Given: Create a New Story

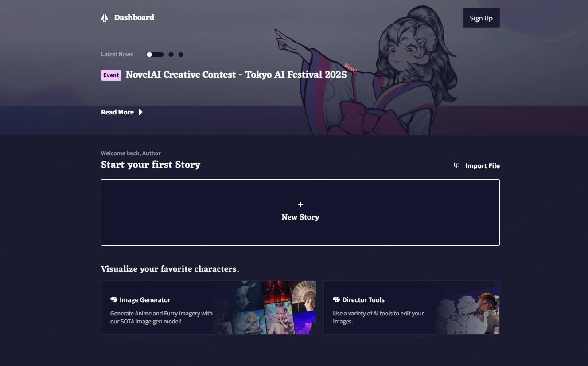Looking at the screenshot, I should click(300, 213).
